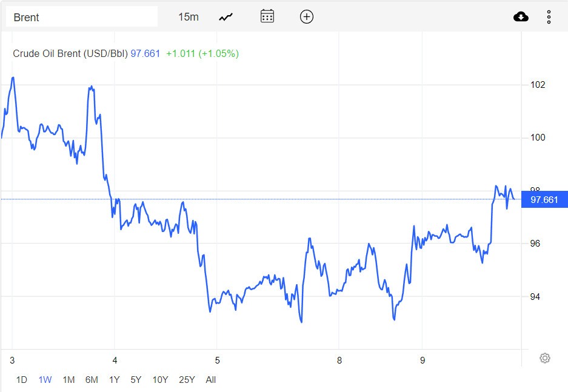Click the Brent symbol search field
This screenshot has width=568, height=392.
pos(81,17)
